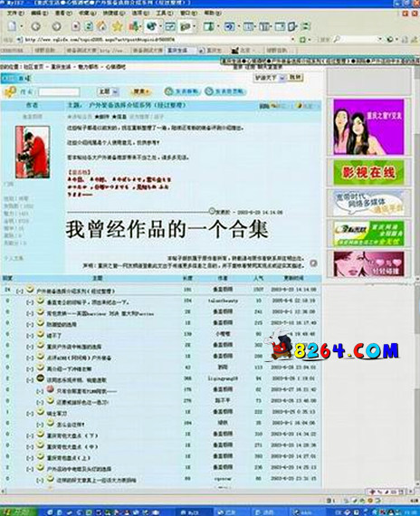Click the red face icon on the indented reply
The height and width of the screenshot is (516, 420).
point(50,389)
